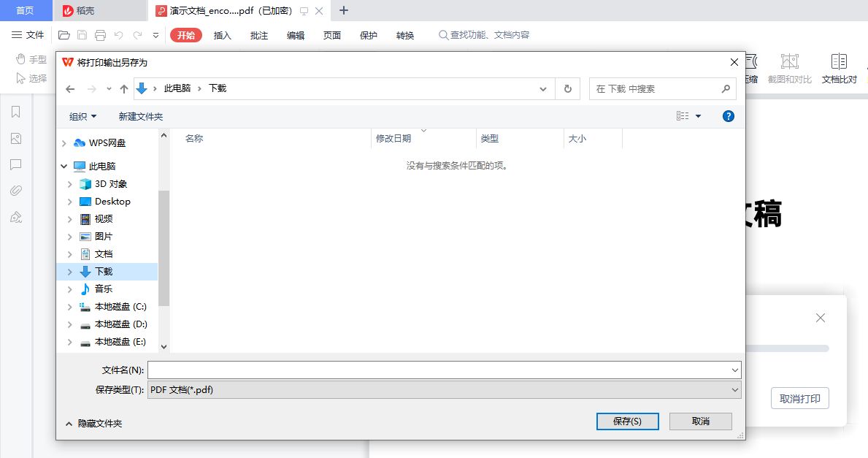The image size is (868, 458).
Task: Switch to 编辑 ribbon tab
Action: [x=295, y=36]
